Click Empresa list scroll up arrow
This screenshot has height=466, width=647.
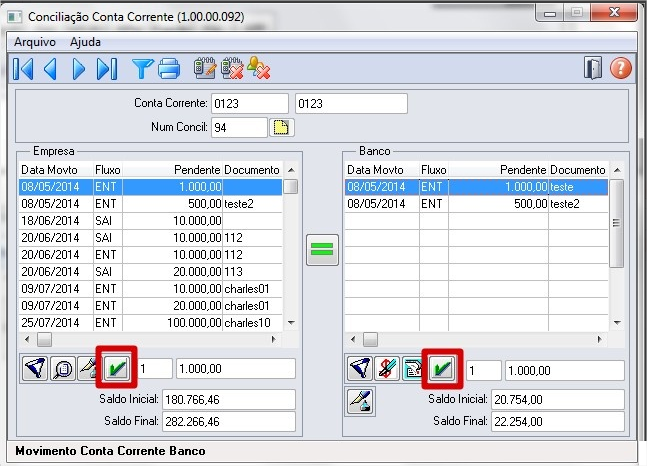click(x=291, y=170)
